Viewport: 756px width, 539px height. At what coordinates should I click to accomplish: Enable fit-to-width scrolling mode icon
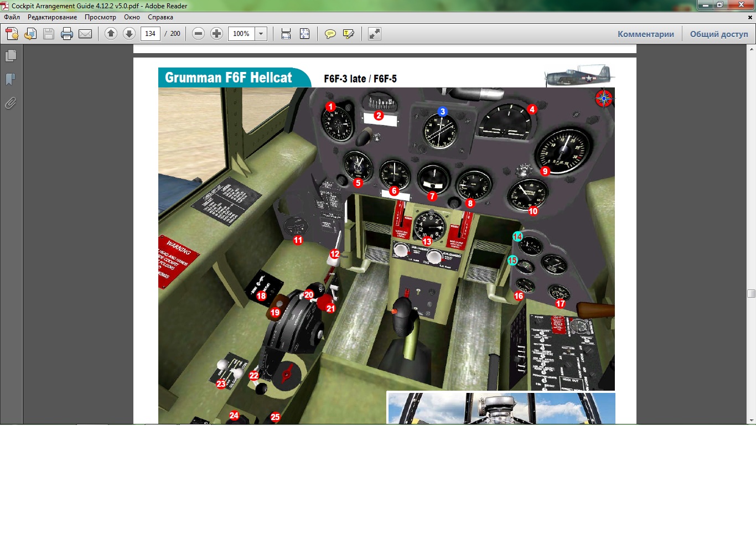pyautogui.click(x=286, y=34)
